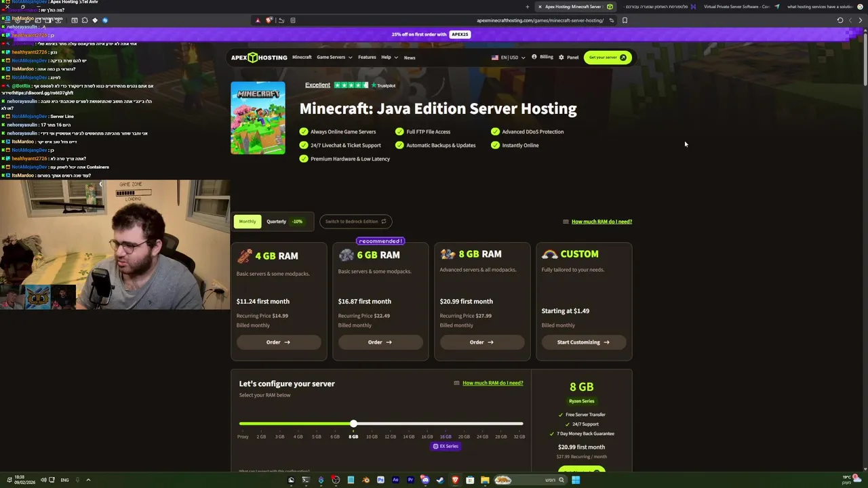Open Discord from taskbar
Screen dimensions: 868x488
coord(425,480)
